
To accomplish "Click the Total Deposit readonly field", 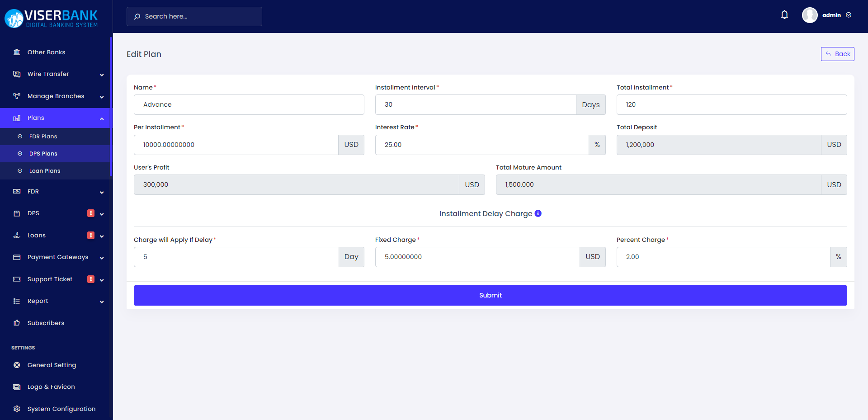I will pyautogui.click(x=719, y=145).
